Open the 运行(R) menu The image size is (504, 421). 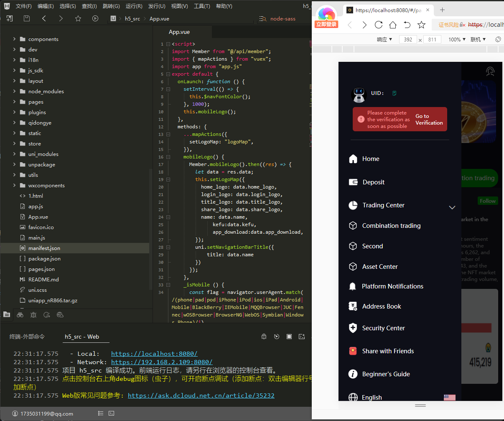pyautogui.click(x=134, y=6)
